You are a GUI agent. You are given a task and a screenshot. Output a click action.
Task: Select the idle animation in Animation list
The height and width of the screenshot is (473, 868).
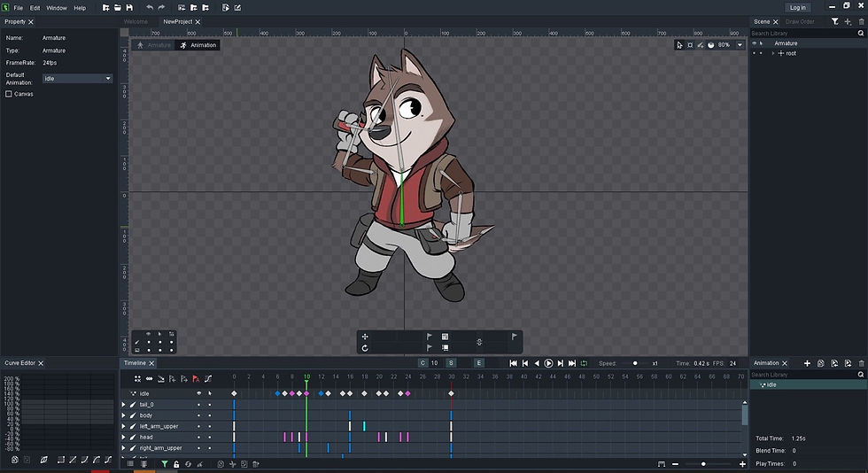pos(806,385)
